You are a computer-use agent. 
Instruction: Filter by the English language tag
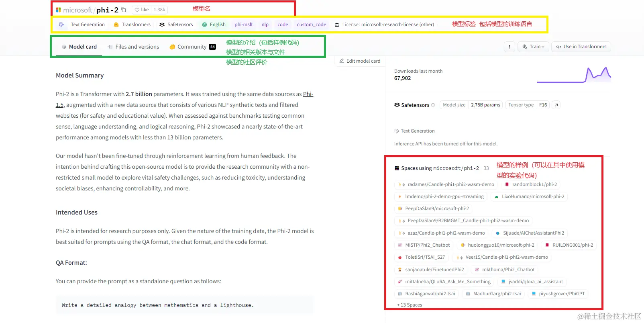coord(214,25)
